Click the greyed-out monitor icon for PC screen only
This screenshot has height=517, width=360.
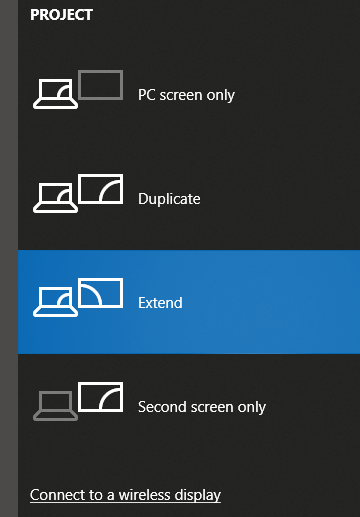tap(100, 85)
